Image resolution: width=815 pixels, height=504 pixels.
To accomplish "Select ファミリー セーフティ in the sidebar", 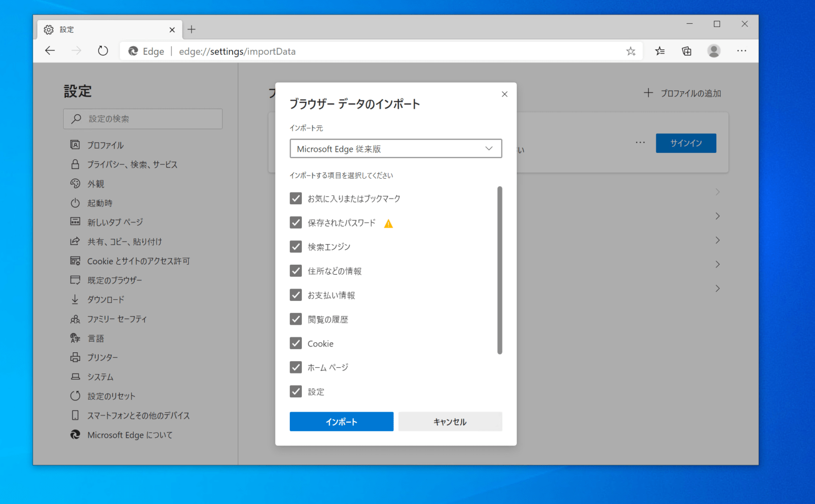I will pyautogui.click(x=118, y=318).
